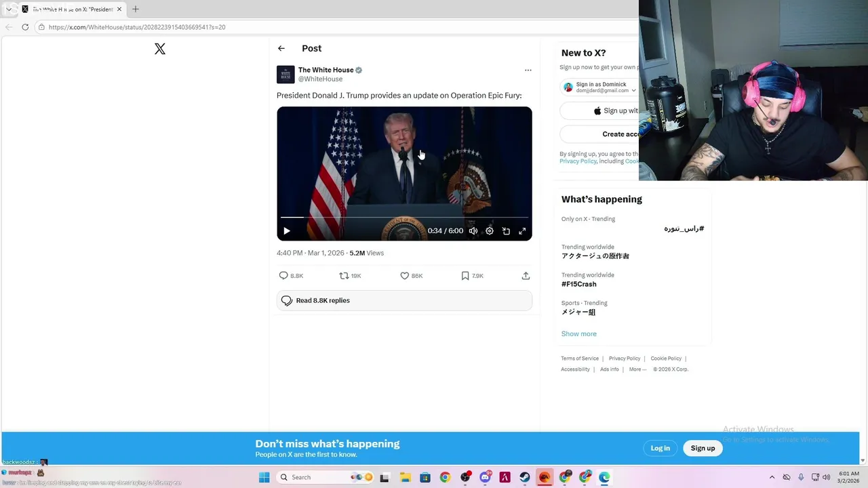Show hidden system tray icons

(772, 477)
